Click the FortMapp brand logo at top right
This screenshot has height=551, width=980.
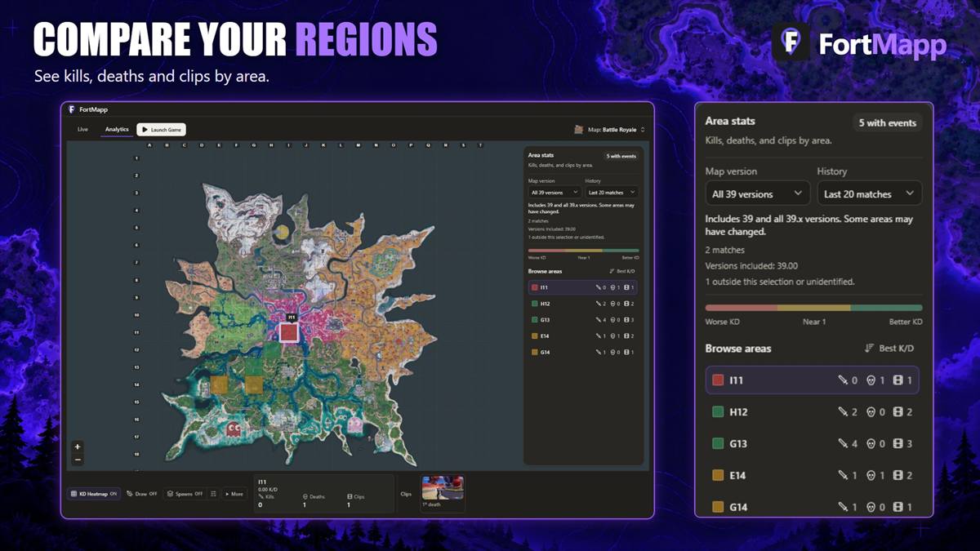coord(791,42)
